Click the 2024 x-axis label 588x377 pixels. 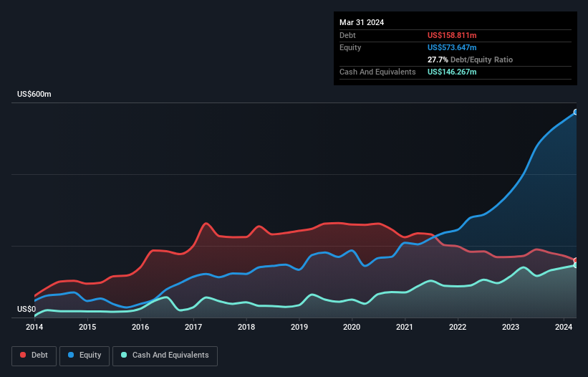coord(564,328)
